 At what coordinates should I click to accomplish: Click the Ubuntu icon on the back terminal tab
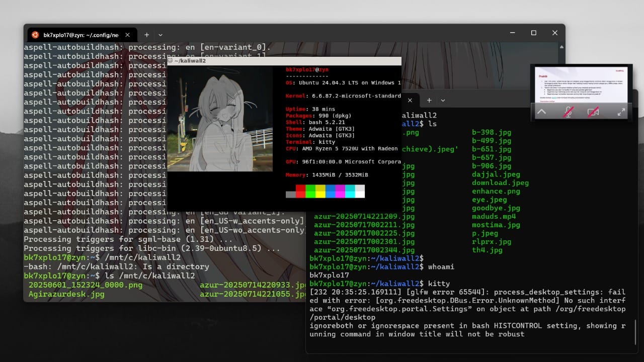[x=35, y=35]
